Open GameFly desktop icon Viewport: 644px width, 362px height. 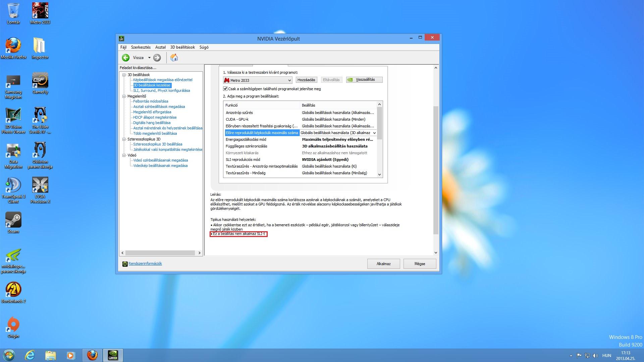point(40,83)
